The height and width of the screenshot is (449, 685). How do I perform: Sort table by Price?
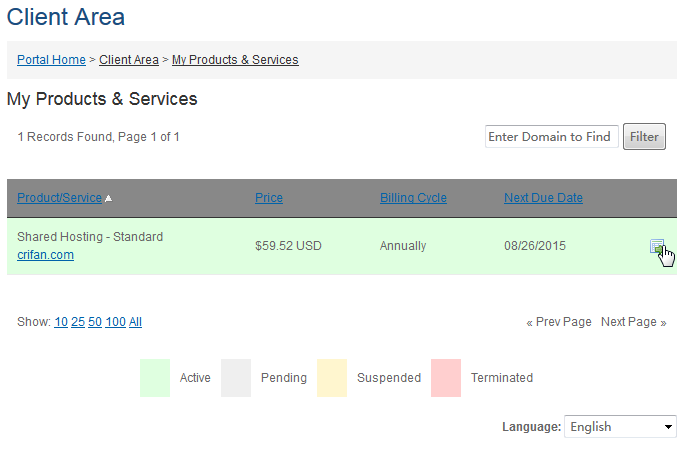coord(269,198)
